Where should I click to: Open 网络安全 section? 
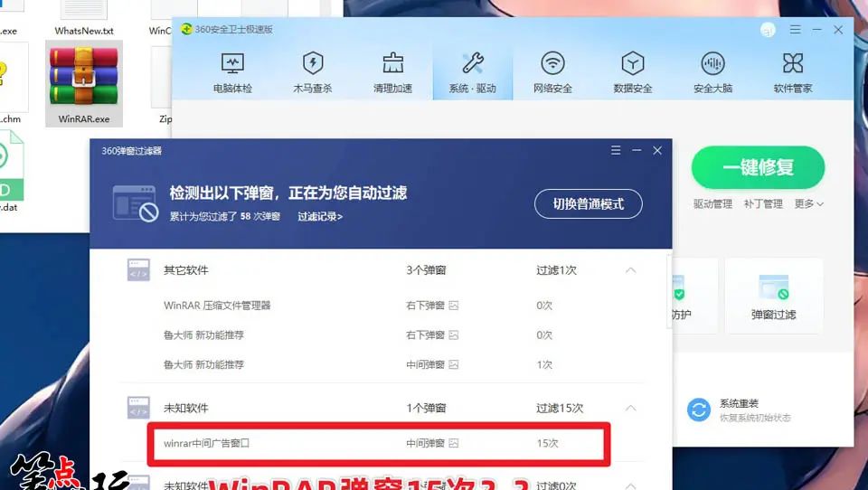coord(552,72)
